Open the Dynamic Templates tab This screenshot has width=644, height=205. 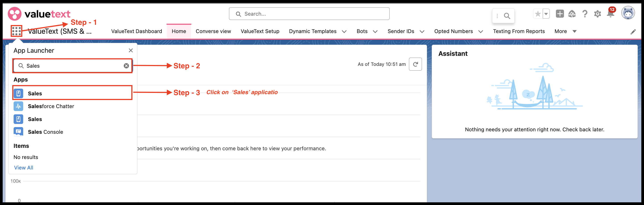pyautogui.click(x=313, y=31)
